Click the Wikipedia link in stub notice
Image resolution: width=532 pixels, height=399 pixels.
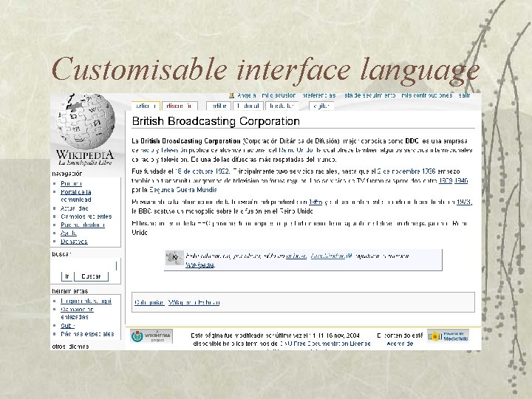[x=199, y=265]
